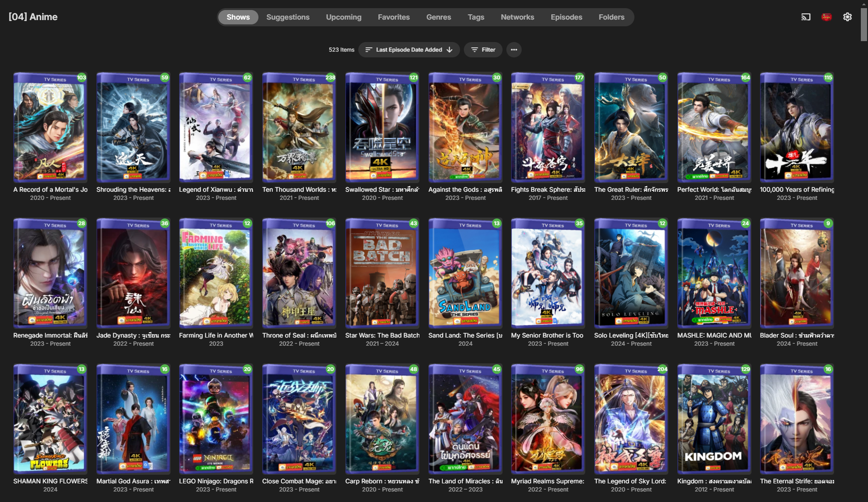Image resolution: width=868 pixels, height=502 pixels.
Task: Open the three-dot more options button
Action: pos(514,50)
